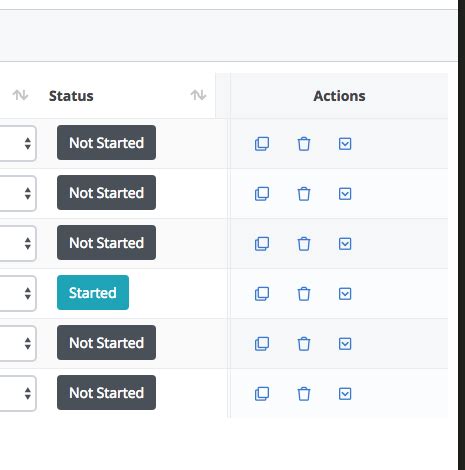
Task: Click the trash icon in the third row
Action: pyautogui.click(x=304, y=244)
